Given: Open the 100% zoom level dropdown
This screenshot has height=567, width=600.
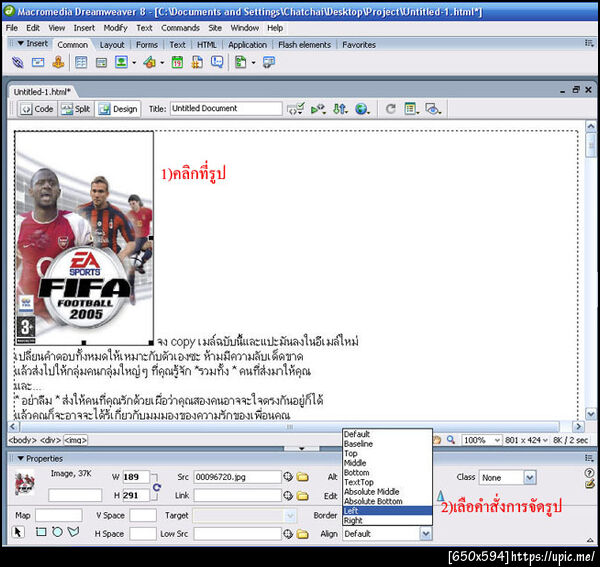Looking at the screenshot, I should click(481, 440).
